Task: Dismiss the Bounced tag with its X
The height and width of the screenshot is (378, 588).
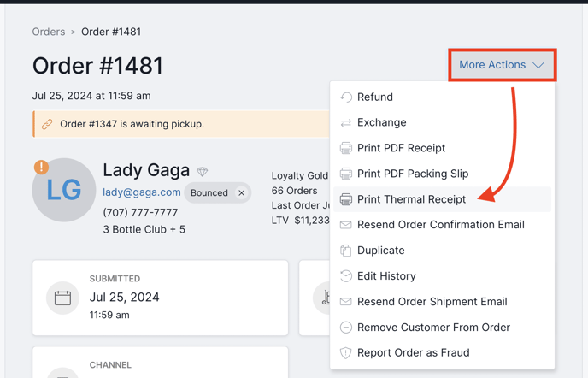Action: pyautogui.click(x=242, y=193)
